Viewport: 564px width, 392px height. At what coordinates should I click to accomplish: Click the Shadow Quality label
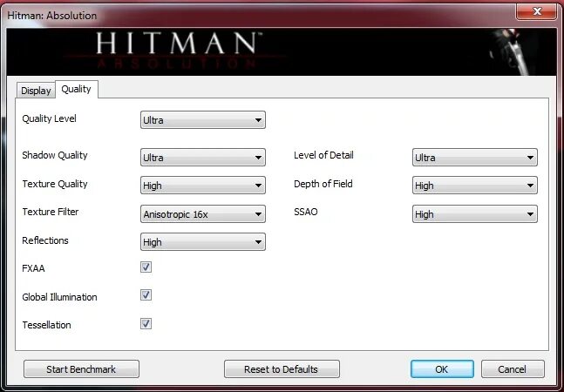[55, 155]
